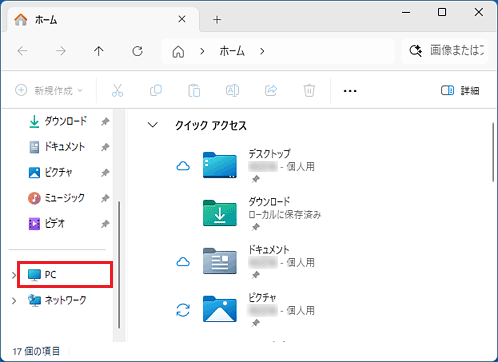Expand chevron after home icon in breadcrumb

pos(202,51)
